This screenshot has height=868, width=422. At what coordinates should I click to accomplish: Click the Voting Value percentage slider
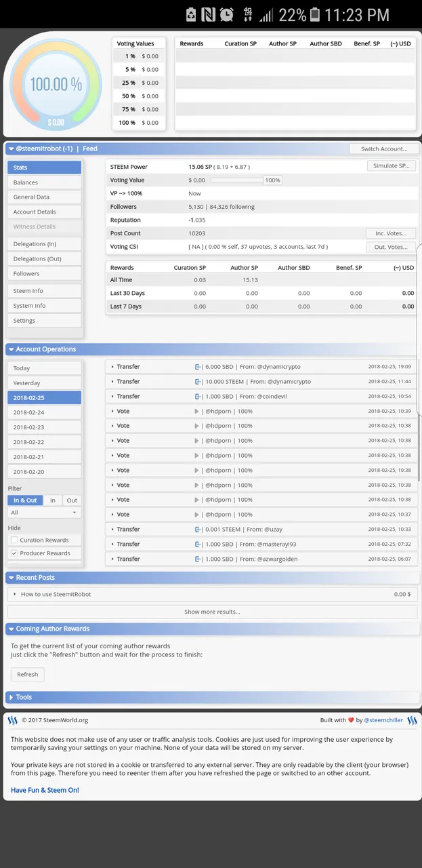coord(237,180)
